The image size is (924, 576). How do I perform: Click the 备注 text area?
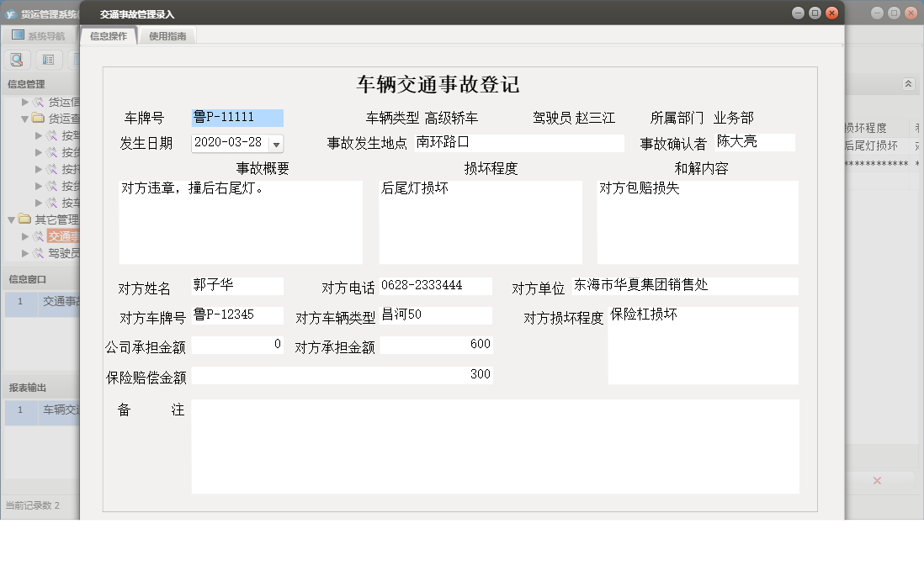click(x=495, y=447)
